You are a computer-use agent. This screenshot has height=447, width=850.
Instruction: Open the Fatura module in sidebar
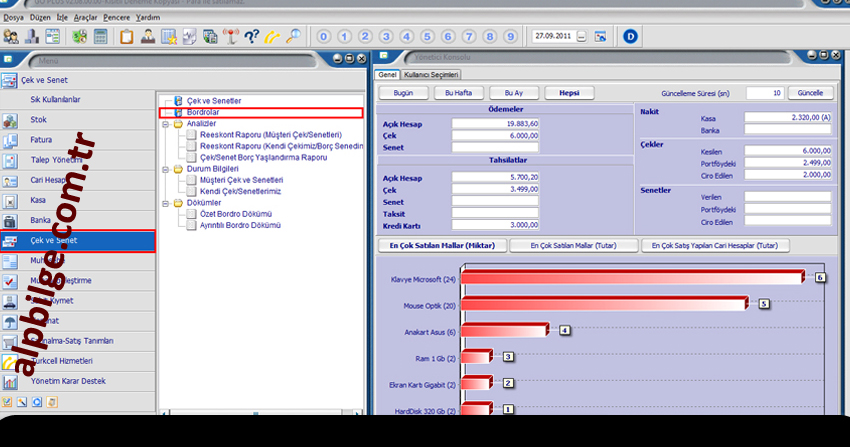40,140
